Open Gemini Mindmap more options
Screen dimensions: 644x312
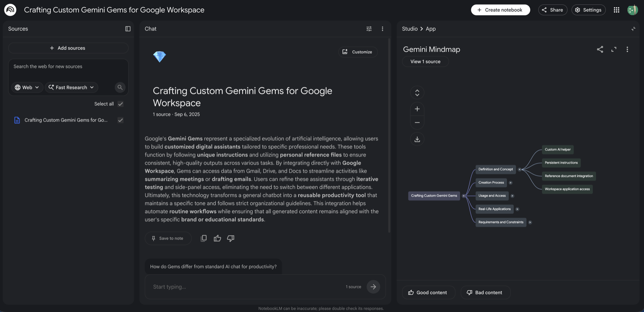[x=627, y=49]
